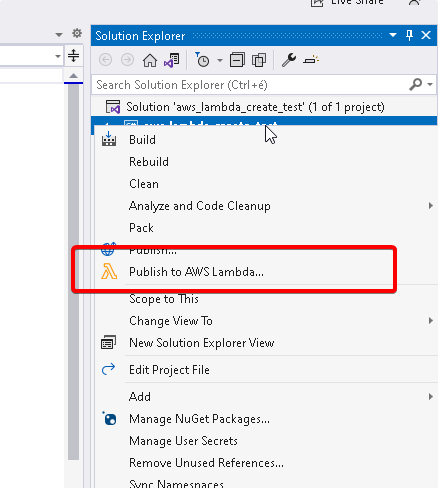Click the Home icon in Solution Explorer toolbar
438x488 pixels.
[x=150, y=60]
